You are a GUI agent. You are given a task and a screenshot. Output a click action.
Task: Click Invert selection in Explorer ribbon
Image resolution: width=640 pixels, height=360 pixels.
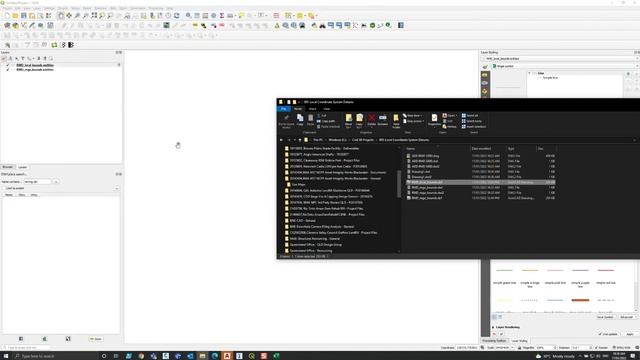tap(473, 127)
